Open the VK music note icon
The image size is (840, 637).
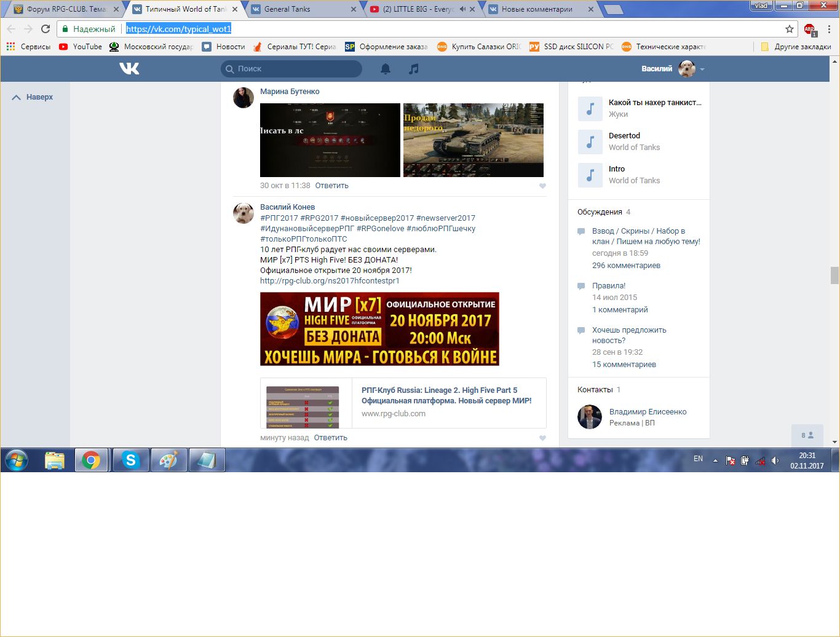pyautogui.click(x=414, y=69)
